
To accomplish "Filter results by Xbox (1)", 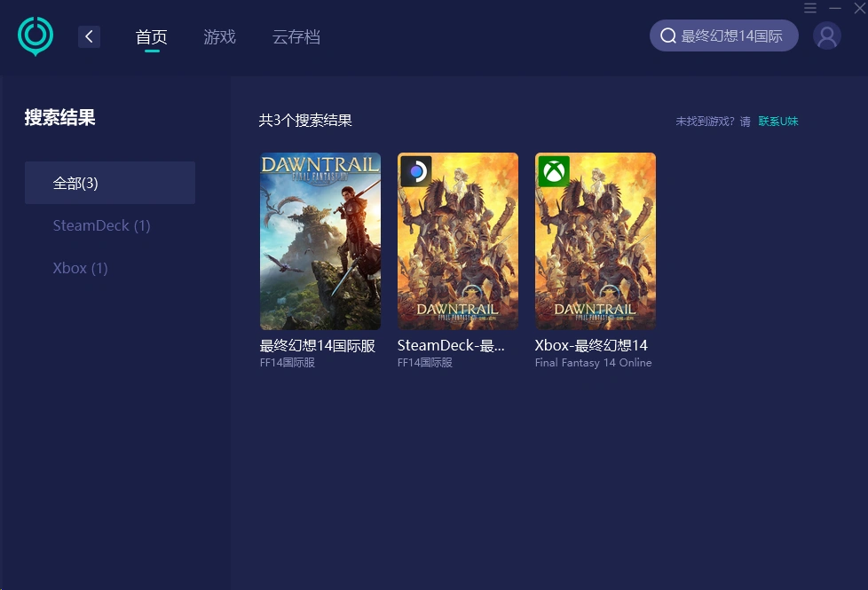I will click(80, 268).
